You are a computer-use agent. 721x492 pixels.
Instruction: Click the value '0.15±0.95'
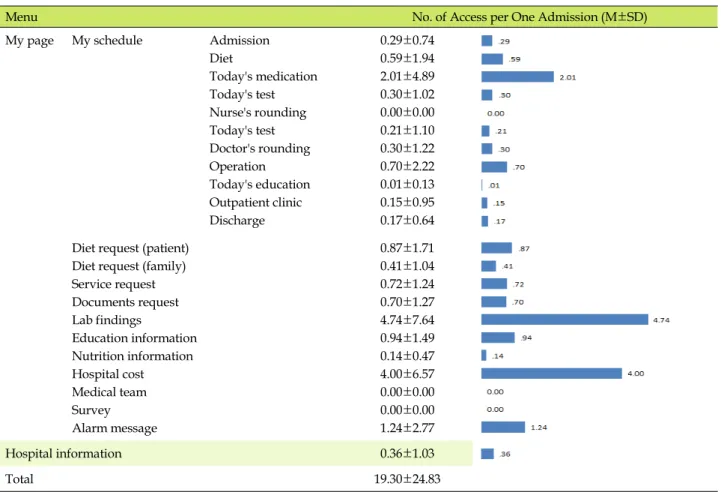click(407, 202)
